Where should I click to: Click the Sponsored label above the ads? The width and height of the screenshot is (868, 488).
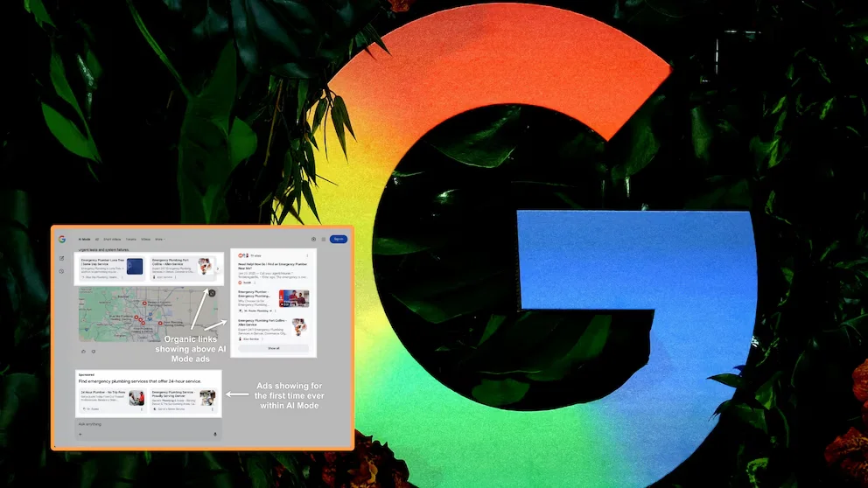pyautogui.click(x=87, y=374)
